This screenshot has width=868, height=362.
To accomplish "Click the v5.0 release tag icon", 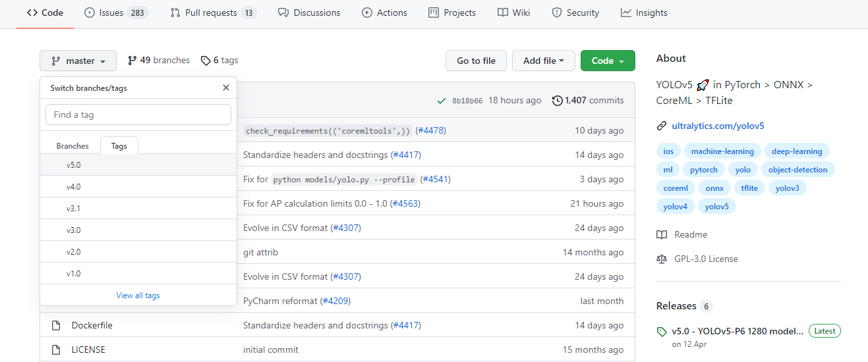I will [662, 332].
